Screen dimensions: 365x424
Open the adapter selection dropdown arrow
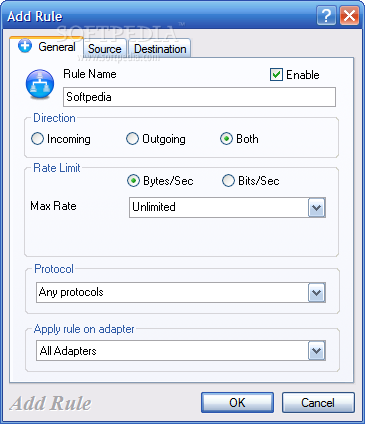click(316, 351)
